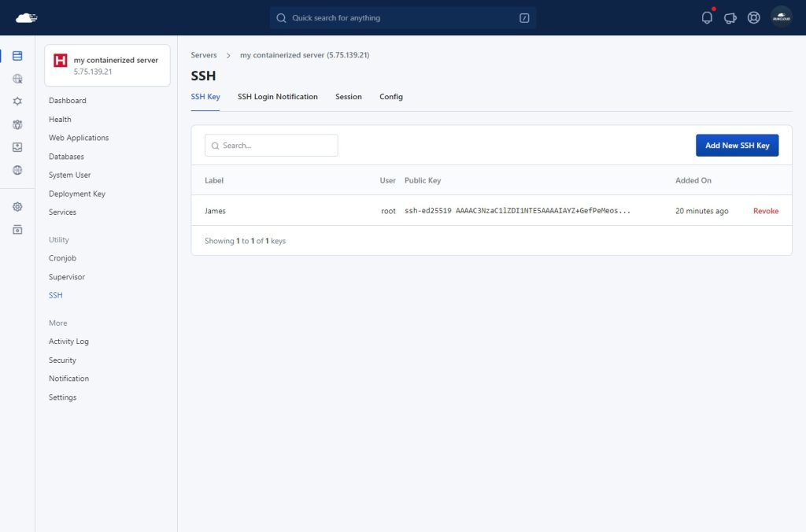Click the bottom left rail box icon

pos(17,230)
